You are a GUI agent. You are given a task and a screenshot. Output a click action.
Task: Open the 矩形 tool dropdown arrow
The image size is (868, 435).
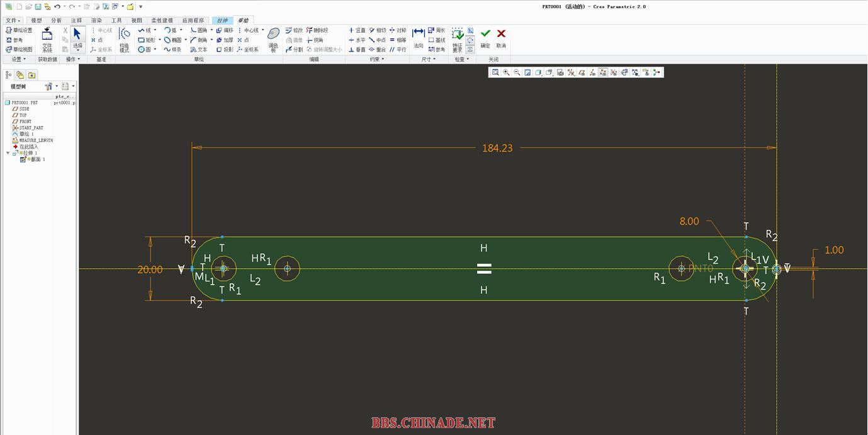(x=159, y=40)
